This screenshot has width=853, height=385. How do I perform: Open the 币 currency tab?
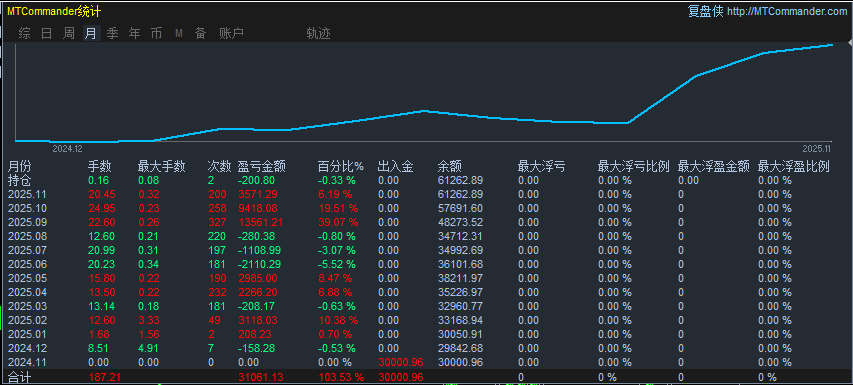click(157, 34)
